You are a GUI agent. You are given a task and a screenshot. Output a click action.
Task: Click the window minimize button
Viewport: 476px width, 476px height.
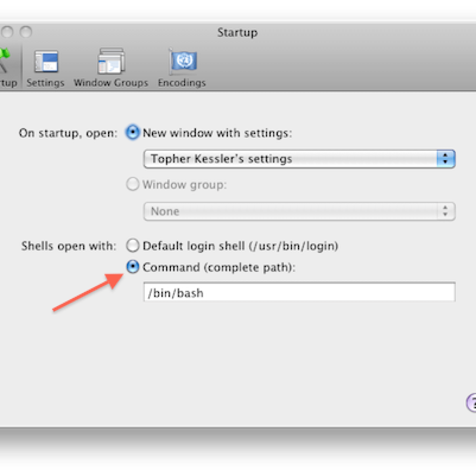8,32
